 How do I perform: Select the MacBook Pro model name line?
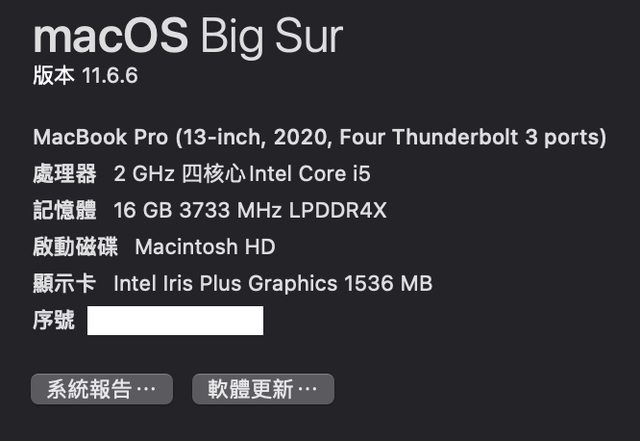[320, 137]
